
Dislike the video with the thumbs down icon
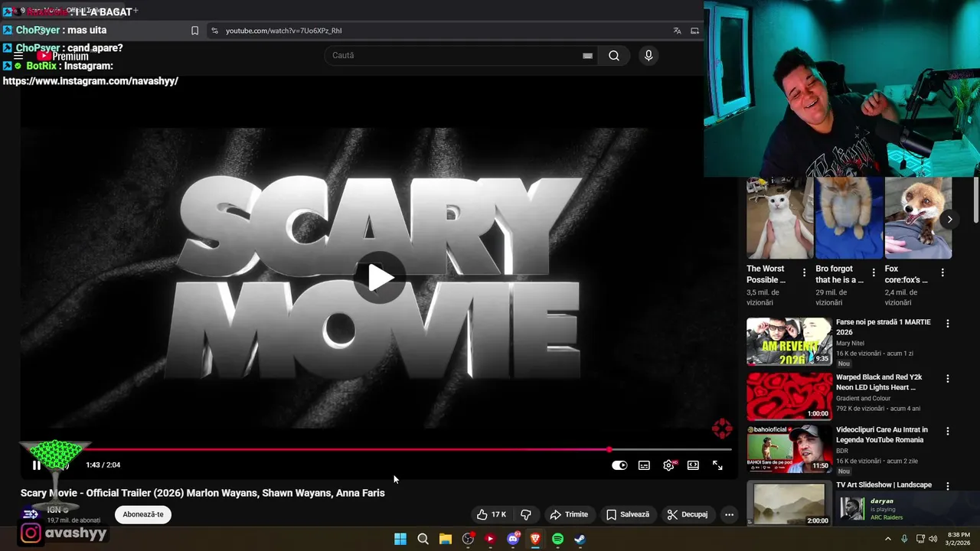click(x=526, y=514)
